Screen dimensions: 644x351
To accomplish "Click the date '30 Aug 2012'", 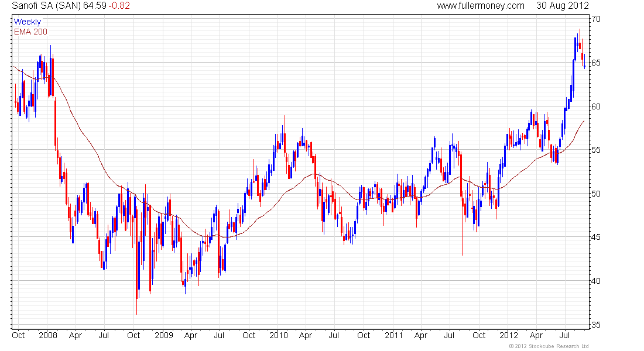I will click(x=562, y=6).
